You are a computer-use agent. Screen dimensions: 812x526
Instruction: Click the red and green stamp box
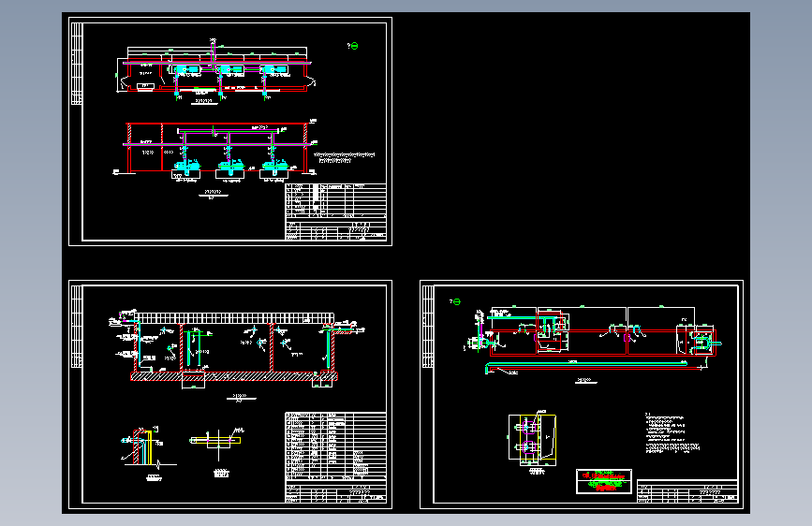tap(604, 481)
